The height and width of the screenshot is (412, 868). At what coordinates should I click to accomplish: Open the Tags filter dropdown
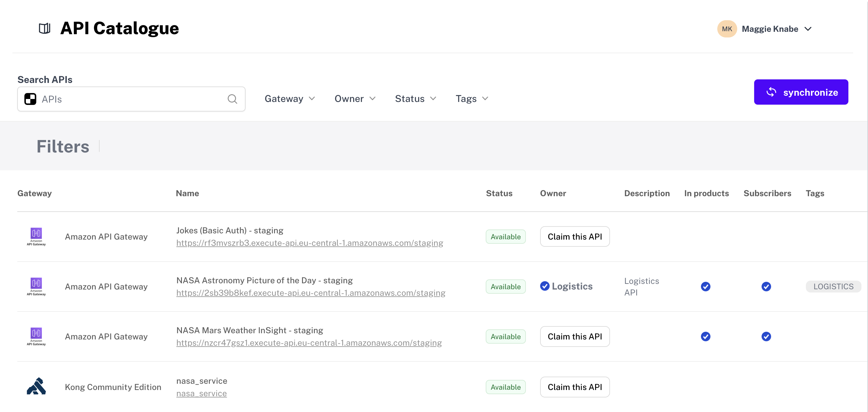point(471,98)
